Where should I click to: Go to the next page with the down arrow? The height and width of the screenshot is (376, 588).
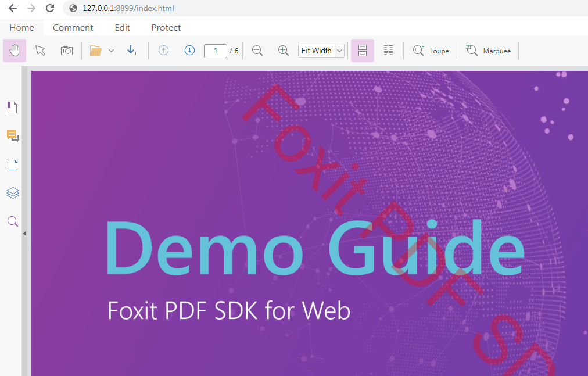click(x=189, y=50)
